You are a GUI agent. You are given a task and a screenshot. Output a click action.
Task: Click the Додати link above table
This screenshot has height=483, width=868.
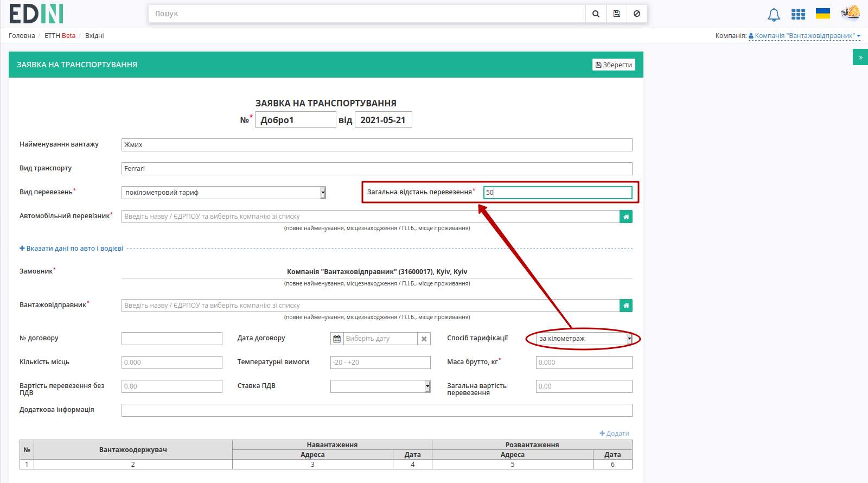pyautogui.click(x=614, y=434)
